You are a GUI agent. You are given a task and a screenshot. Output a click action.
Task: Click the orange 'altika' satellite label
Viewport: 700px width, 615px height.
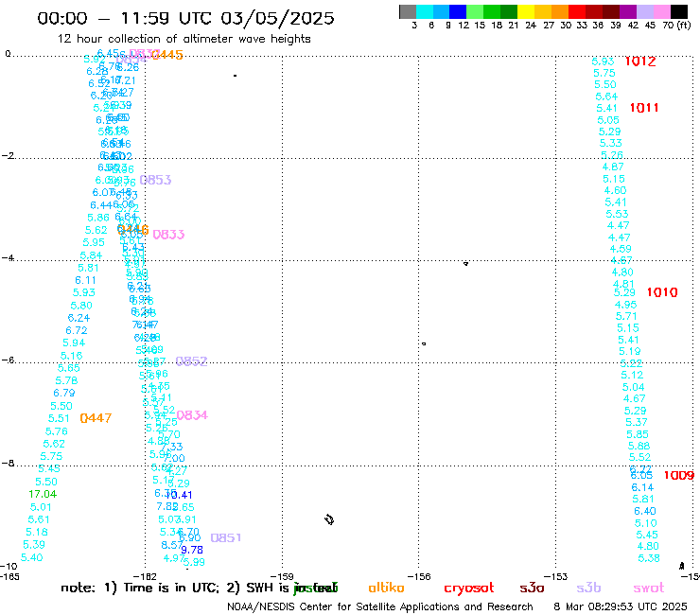(x=386, y=588)
